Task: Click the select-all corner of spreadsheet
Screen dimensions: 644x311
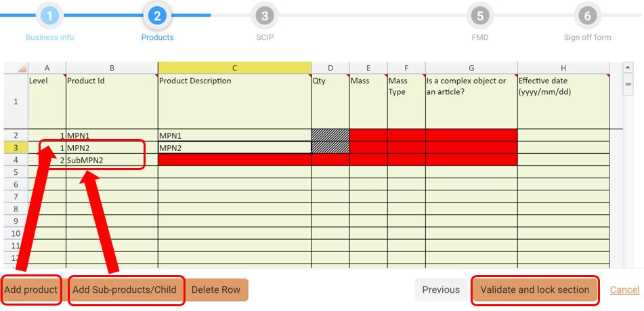Action: point(16,68)
